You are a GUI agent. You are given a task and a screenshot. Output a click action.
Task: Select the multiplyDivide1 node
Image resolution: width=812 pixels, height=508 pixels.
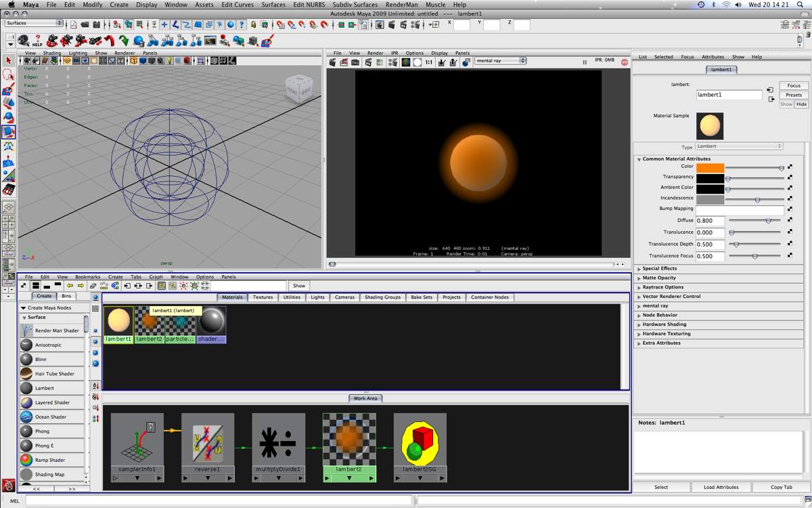(x=279, y=447)
